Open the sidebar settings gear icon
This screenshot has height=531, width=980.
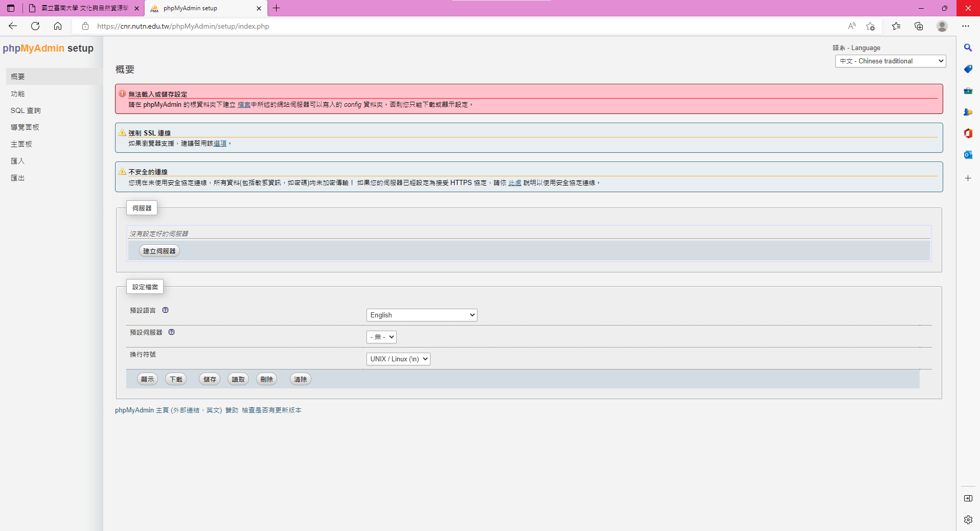point(968,520)
